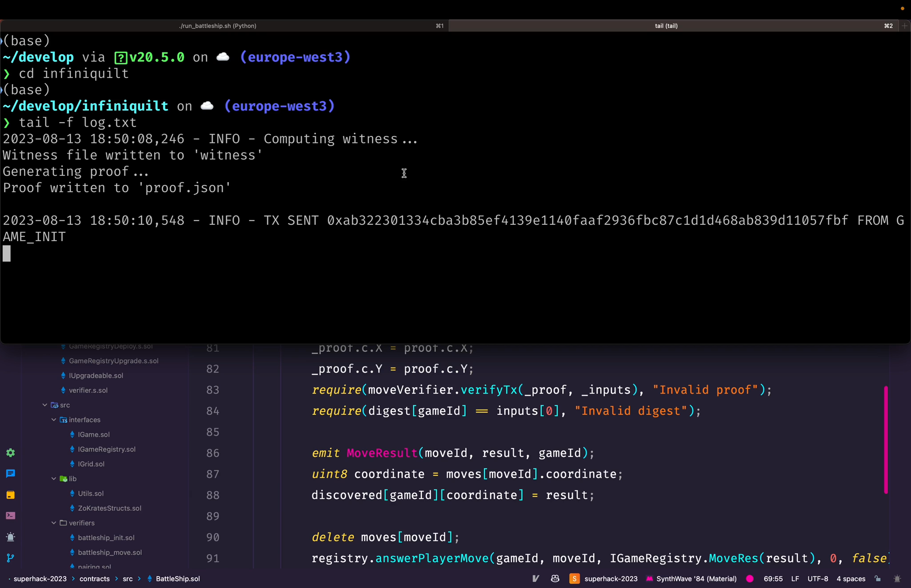
Task: Toggle the read-only lock icon in the status bar
Action: tap(878, 579)
